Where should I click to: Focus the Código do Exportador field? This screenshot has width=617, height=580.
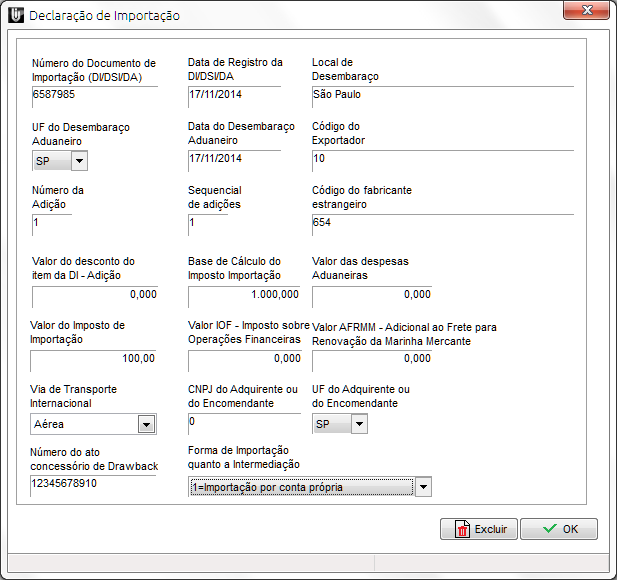coord(441,158)
